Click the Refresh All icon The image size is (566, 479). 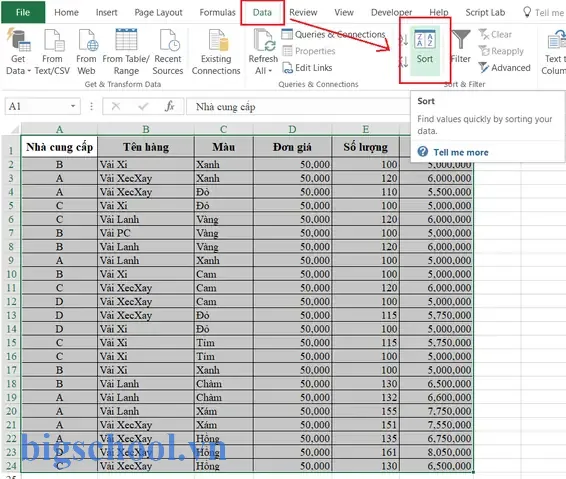264,40
